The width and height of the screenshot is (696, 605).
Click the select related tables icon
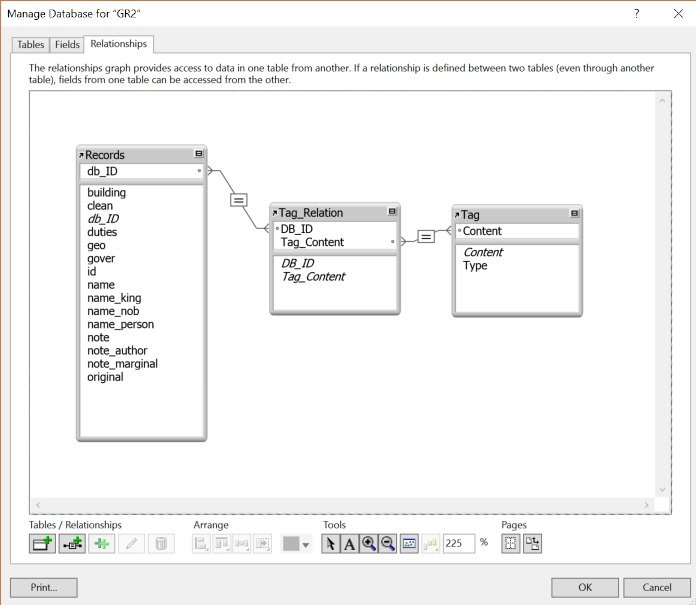click(x=430, y=543)
